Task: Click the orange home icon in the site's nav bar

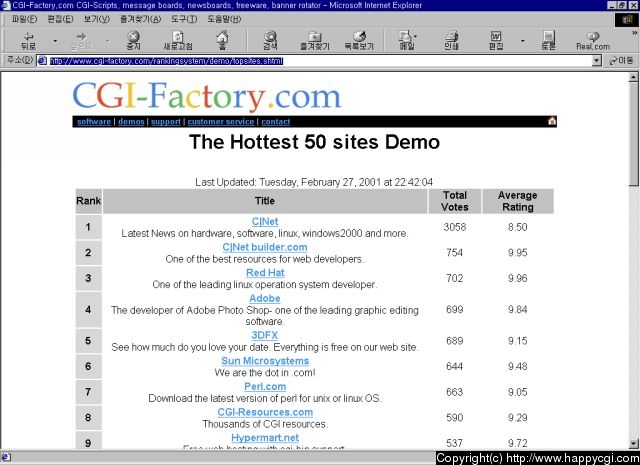Action: pyautogui.click(x=552, y=121)
